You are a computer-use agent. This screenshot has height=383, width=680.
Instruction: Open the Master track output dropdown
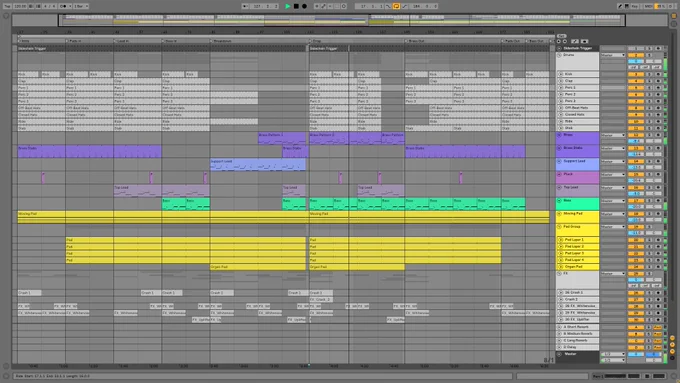click(613, 360)
